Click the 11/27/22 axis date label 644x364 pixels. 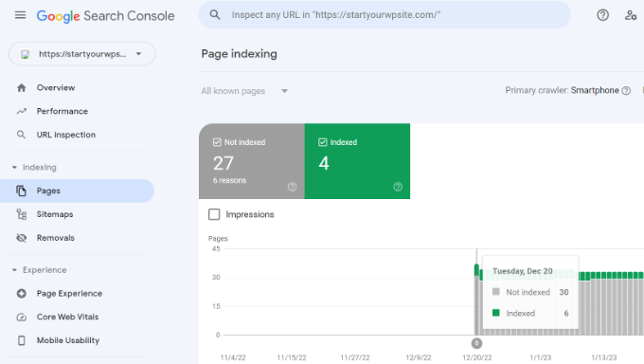pyautogui.click(x=355, y=357)
